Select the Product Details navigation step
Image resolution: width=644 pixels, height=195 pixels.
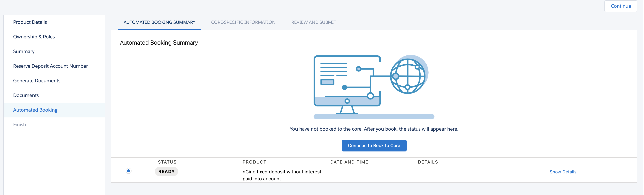pos(30,22)
